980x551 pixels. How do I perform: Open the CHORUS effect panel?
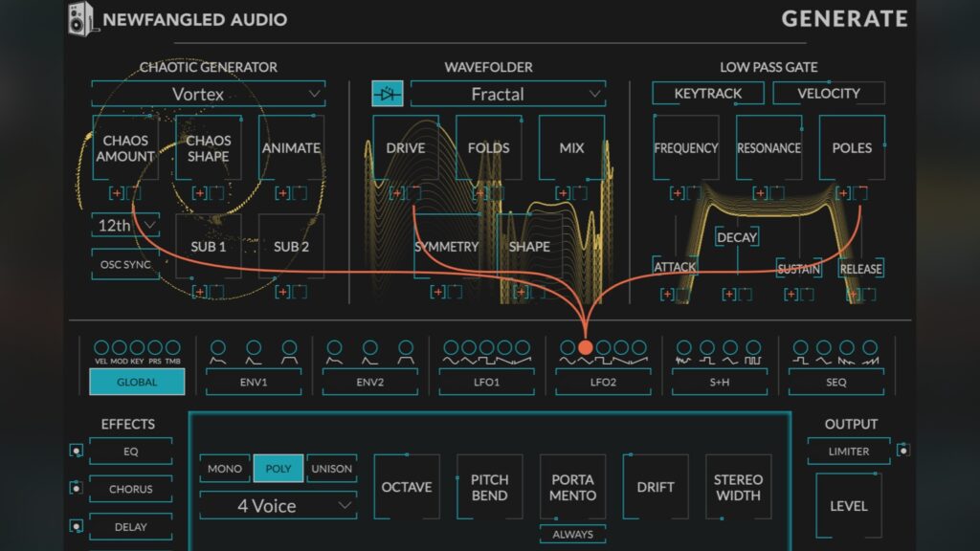tap(130, 489)
